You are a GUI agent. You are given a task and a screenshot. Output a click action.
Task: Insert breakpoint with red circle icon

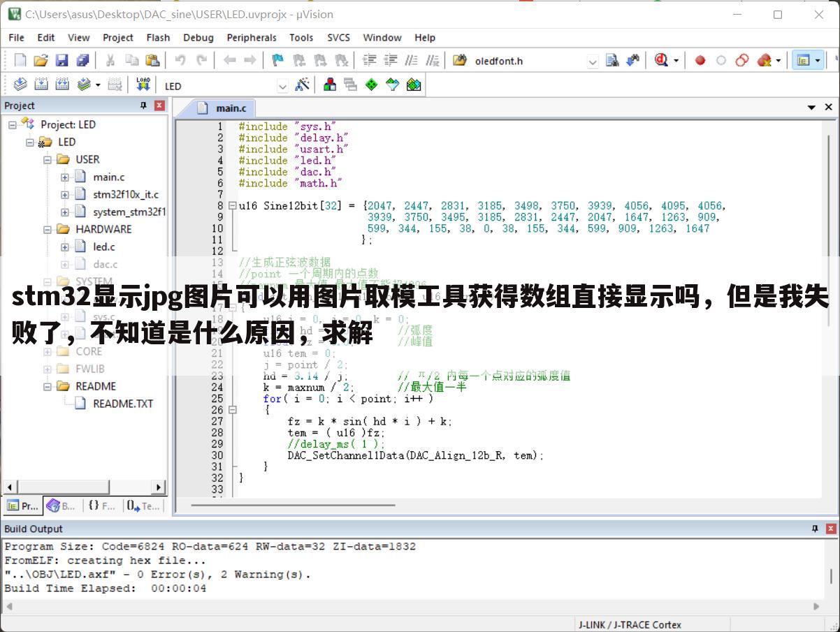tap(700, 61)
